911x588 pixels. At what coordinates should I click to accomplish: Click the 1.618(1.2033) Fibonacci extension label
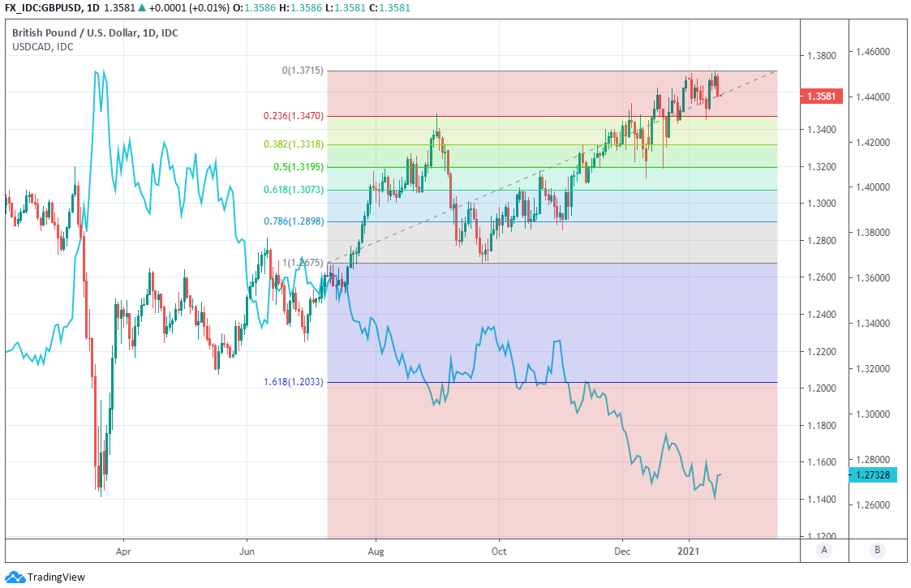pos(294,382)
